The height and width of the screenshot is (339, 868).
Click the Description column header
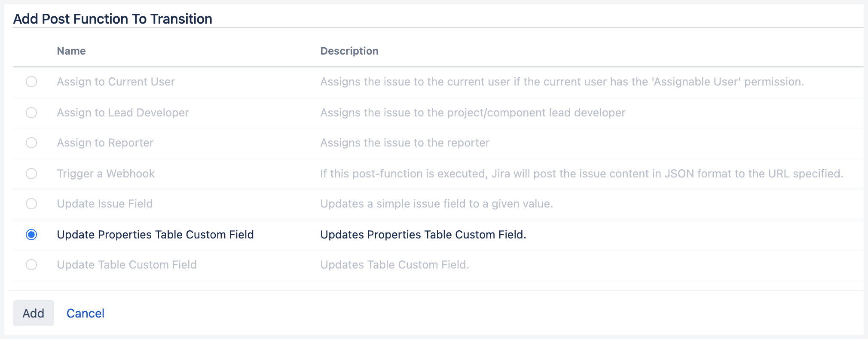[x=349, y=51]
